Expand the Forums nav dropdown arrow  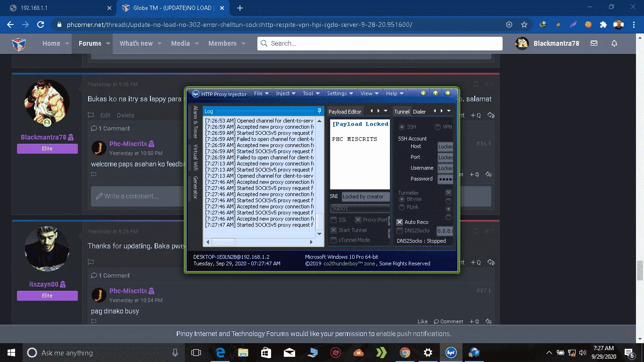click(108, 43)
